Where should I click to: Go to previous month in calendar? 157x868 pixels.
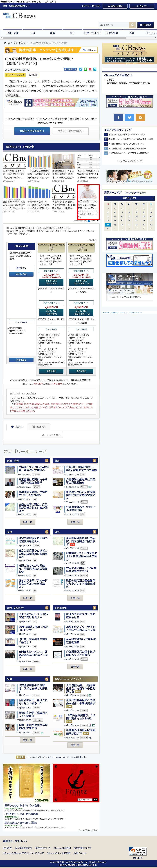[x=107, y=198]
